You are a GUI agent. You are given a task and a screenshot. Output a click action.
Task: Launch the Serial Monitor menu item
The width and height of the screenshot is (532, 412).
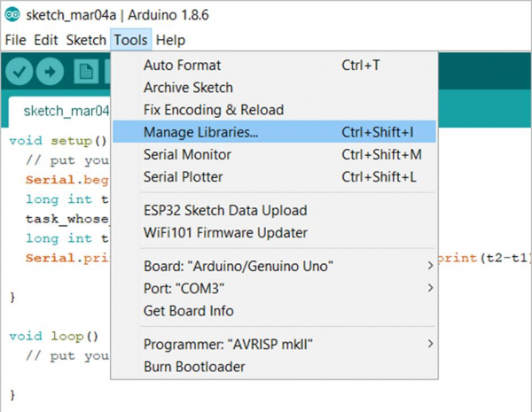click(187, 154)
